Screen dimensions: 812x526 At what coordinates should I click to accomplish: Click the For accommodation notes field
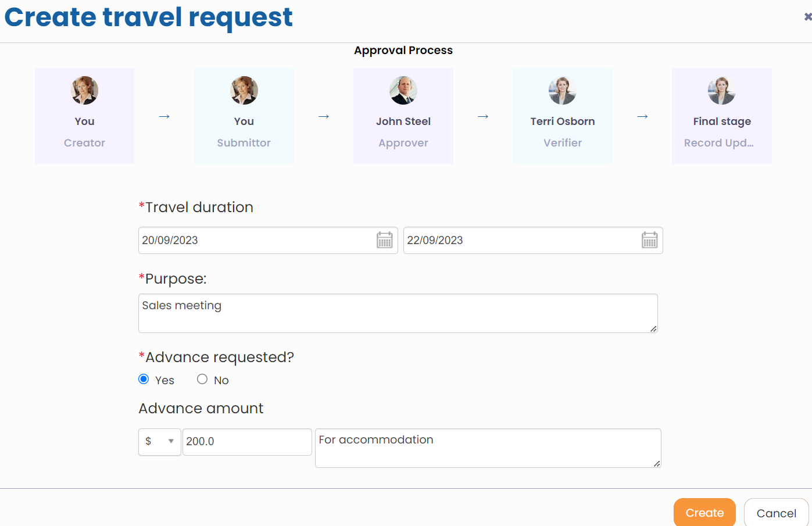click(488, 448)
